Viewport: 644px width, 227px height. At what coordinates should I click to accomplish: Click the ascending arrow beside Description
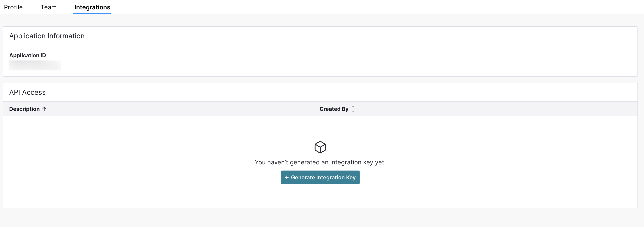point(44,109)
